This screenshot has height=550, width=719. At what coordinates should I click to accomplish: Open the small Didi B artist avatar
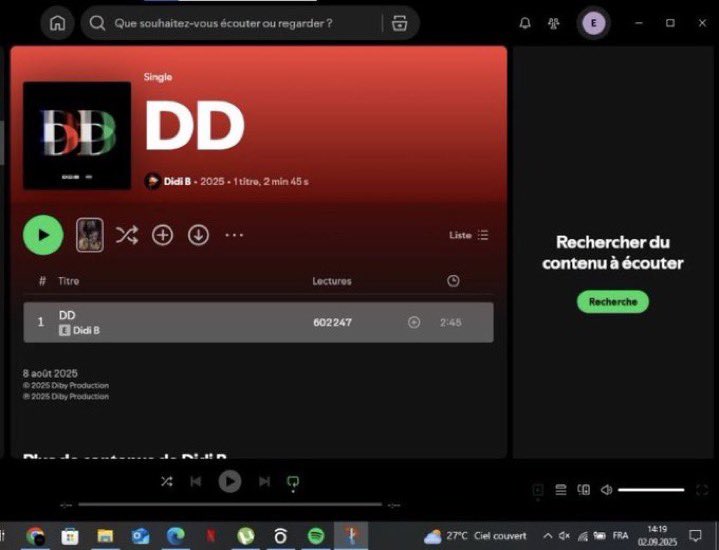[152, 181]
